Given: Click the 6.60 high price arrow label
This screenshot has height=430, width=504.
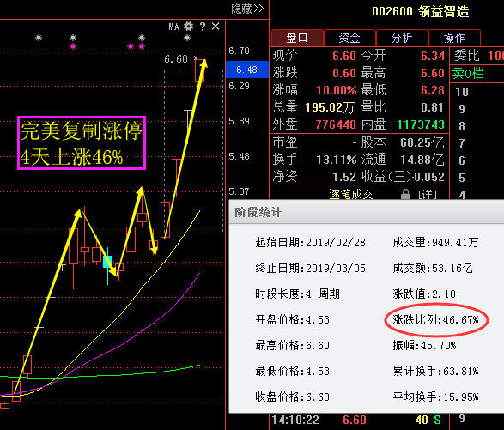Looking at the screenshot, I should tap(181, 59).
